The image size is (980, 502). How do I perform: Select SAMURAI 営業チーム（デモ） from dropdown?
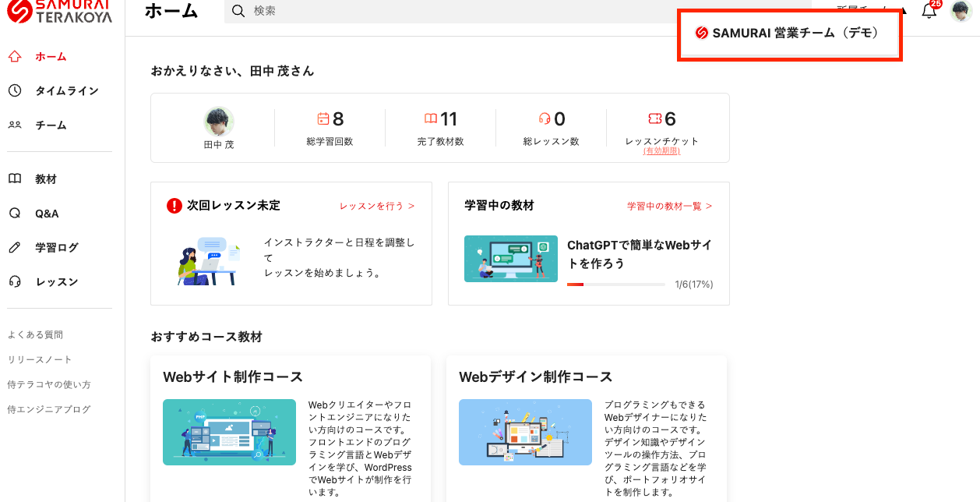788,33
